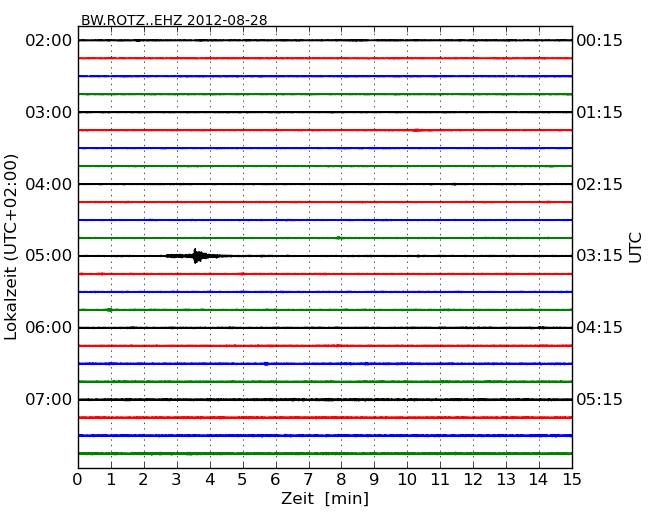The width and height of the screenshot is (650, 520).
Task: Click the Zeit [min] axis label
Action: (x=325, y=498)
